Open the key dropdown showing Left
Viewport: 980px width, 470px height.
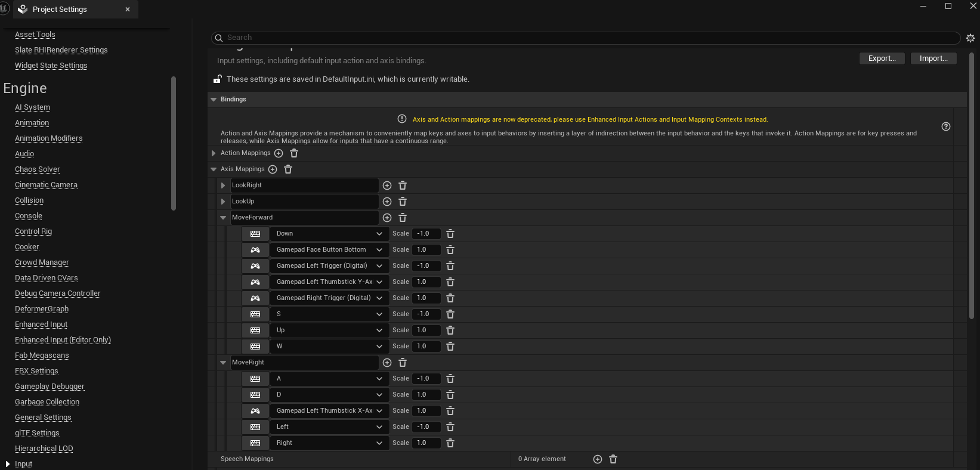tap(329, 427)
